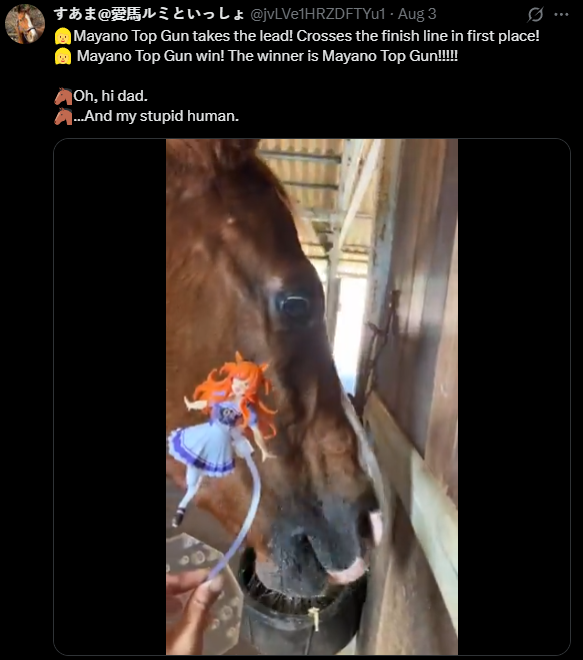583x660 pixels.
Task: Click the black bar left of the video
Action: [x=110, y=397]
